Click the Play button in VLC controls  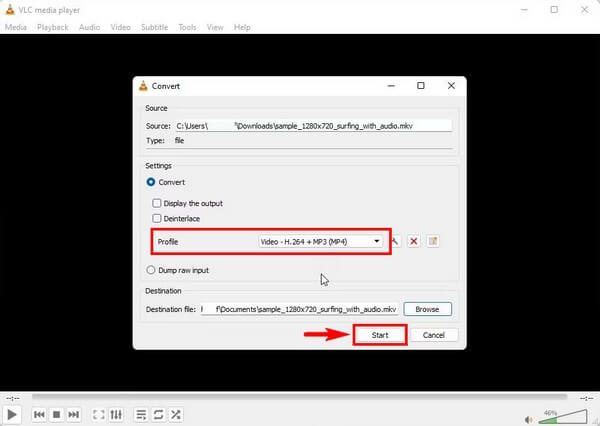click(12, 415)
